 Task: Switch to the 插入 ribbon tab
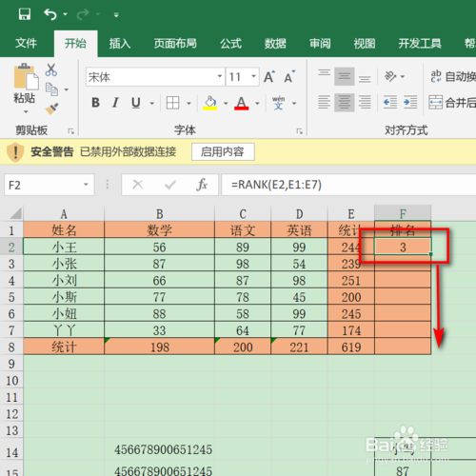point(120,43)
